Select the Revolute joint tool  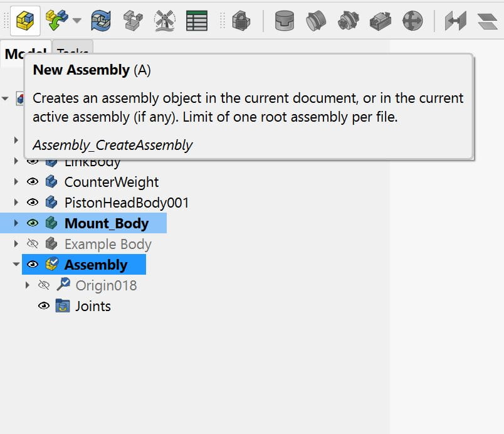[316, 21]
